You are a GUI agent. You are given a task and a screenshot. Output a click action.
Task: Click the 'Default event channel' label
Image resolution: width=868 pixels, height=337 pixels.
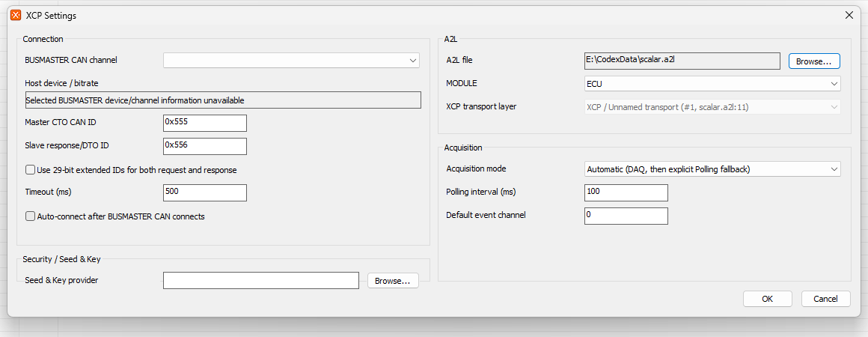tap(486, 215)
